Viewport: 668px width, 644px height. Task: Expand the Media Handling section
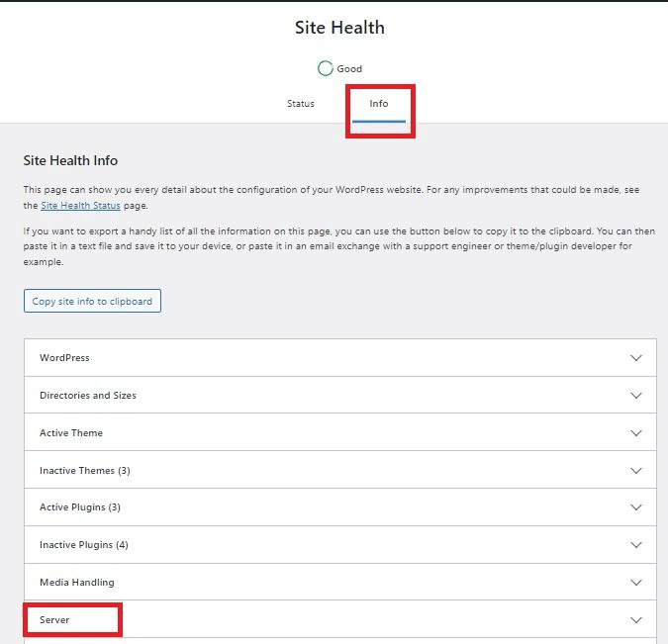(x=77, y=583)
